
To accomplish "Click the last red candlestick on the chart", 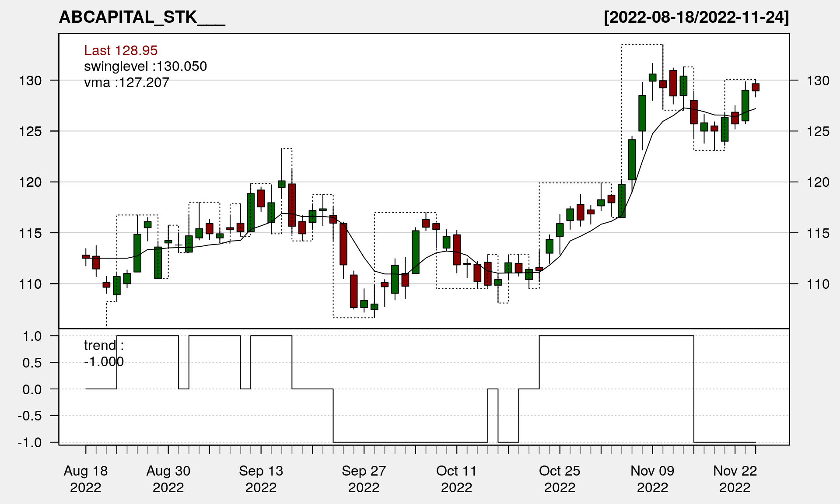I will (756, 87).
